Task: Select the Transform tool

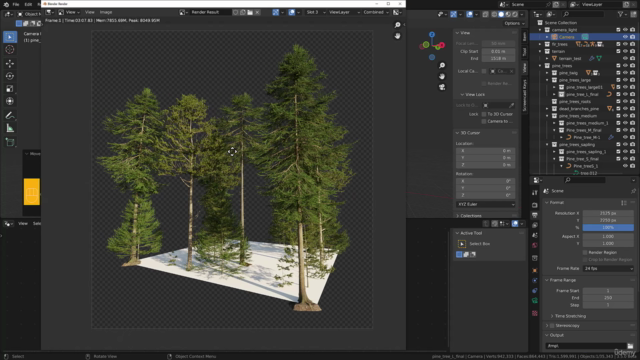Action: pos(10,101)
